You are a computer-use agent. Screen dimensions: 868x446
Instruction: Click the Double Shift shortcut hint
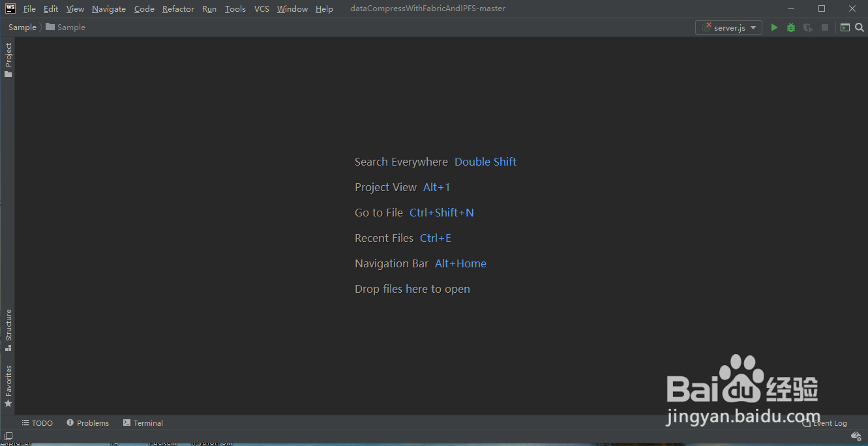pos(485,162)
